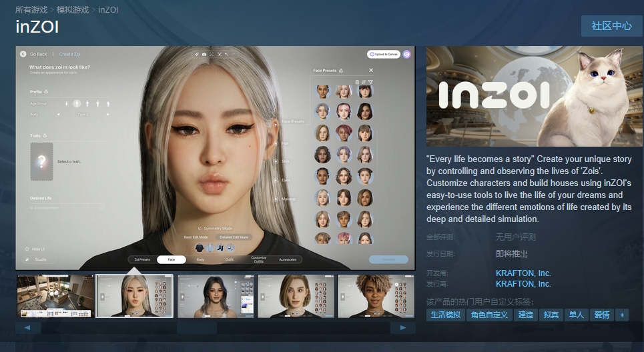The width and height of the screenshot is (644, 352).
Task: Click the 爱情 tag
Action: (x=601, y=315)
